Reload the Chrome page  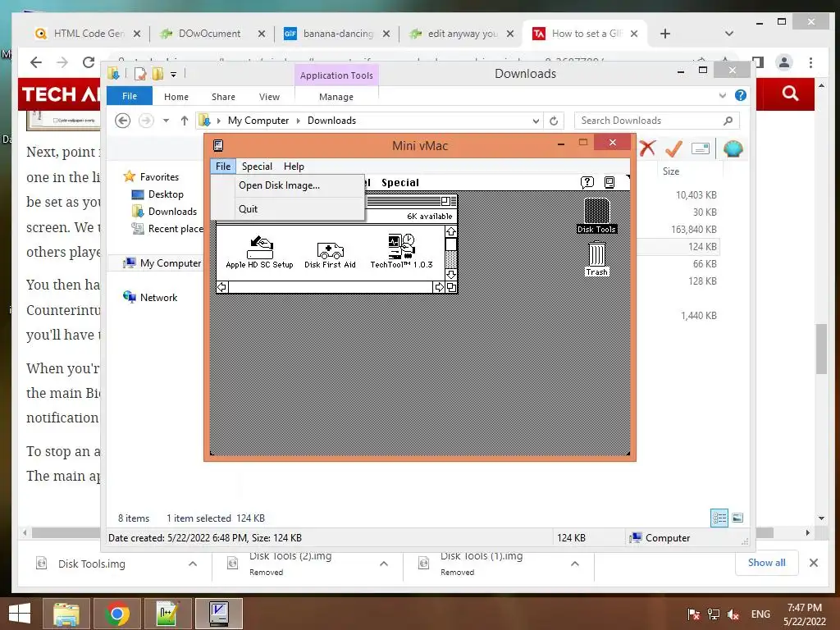(x=89, y=62)
